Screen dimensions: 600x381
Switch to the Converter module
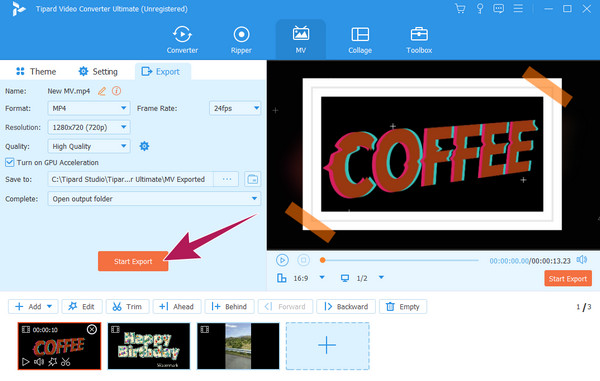click(182, 39)
